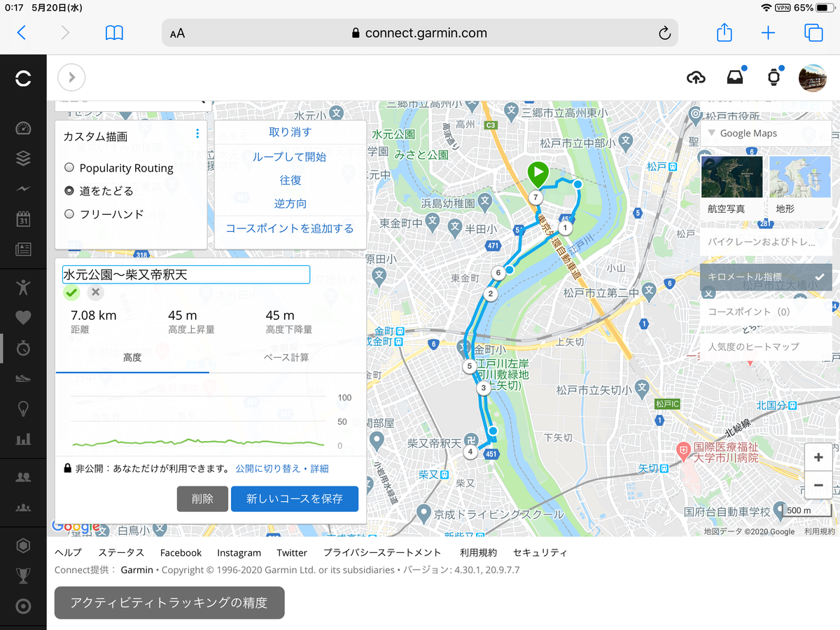840x630 pixels.
Task: Open reader text size AA menu
Action: pyautogui.click(x=178, y=33)
